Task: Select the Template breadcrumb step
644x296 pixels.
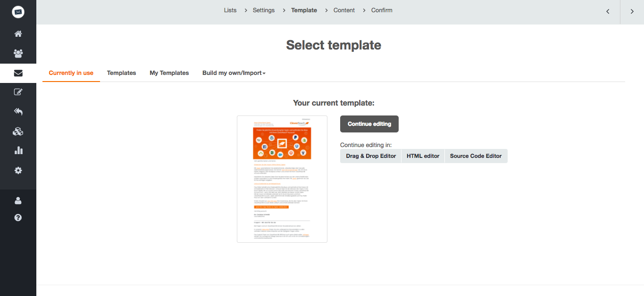Action: (x=304, y=10)
